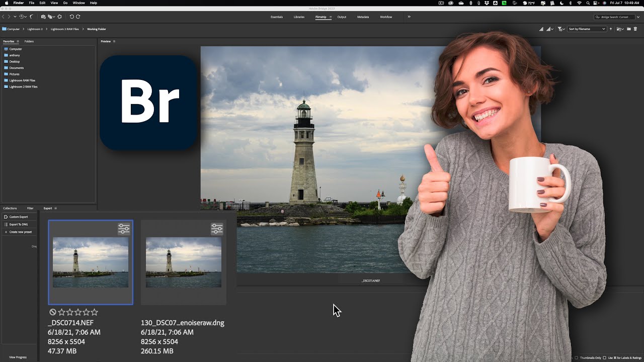
Task: Click Computer in breadcrumb path
Action: (13, 29)
